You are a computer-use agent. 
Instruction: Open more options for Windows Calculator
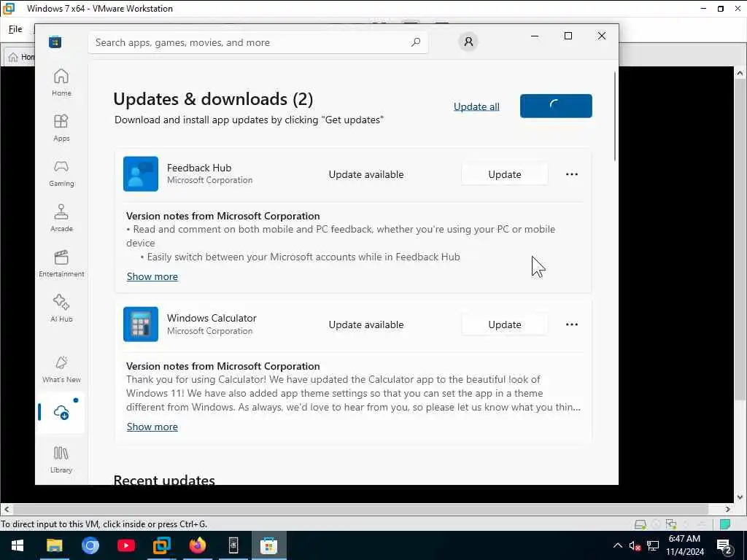[572, 324]
